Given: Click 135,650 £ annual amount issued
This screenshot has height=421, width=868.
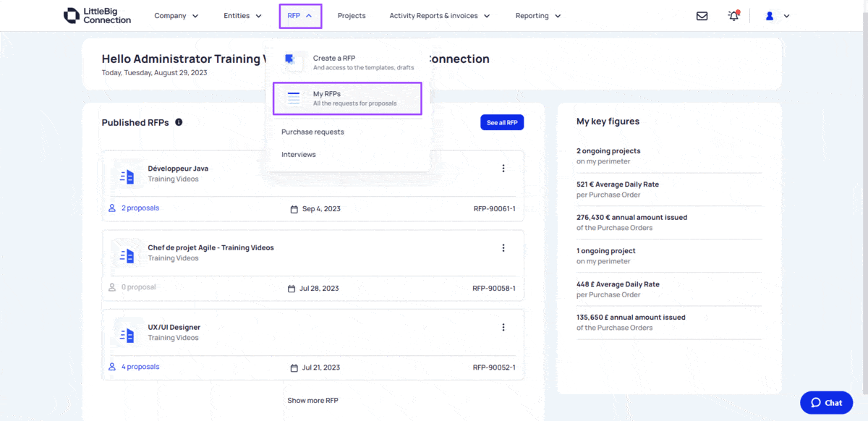Looking at the screenshot, I should [x=631, y=318].
